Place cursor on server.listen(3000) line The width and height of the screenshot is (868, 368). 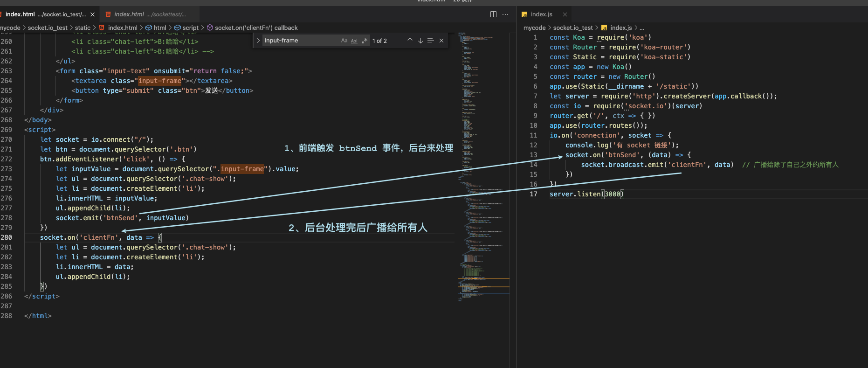(x=586, y=194)
